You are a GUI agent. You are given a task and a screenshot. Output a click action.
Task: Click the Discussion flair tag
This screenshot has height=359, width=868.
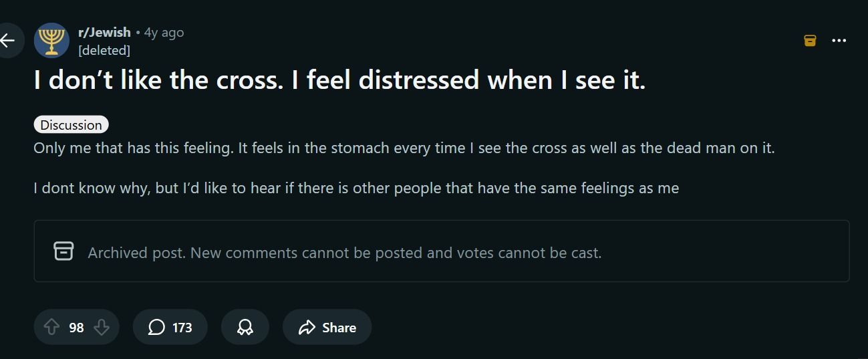pos(71,125)
